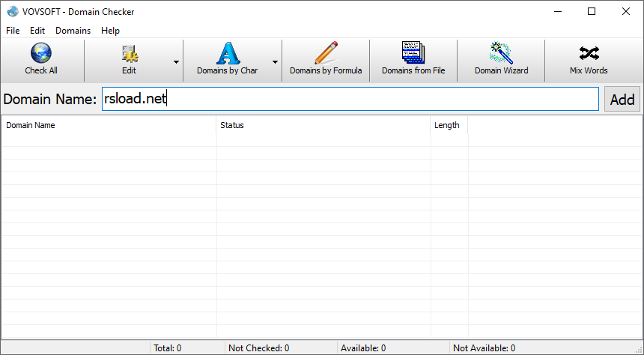The height and width of the screenshot is (355, 644).
Task: Load Domains from File
Action: click(413, 61)
